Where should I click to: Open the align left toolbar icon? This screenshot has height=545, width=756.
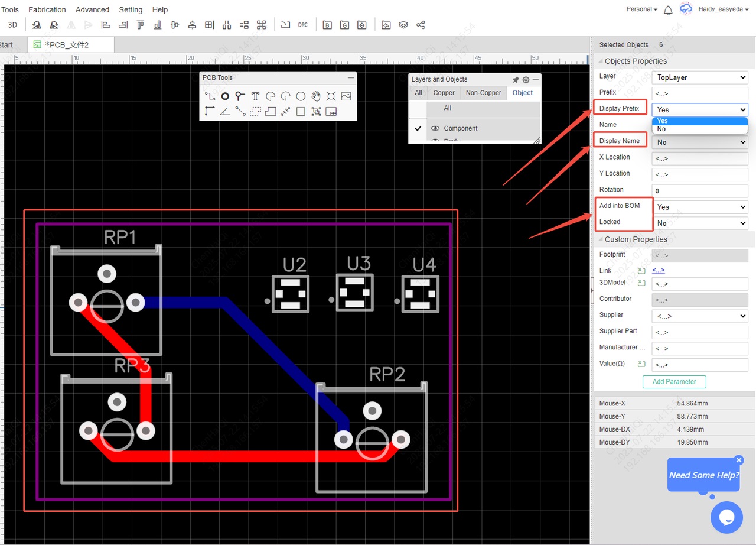click(x=106, y=24)
